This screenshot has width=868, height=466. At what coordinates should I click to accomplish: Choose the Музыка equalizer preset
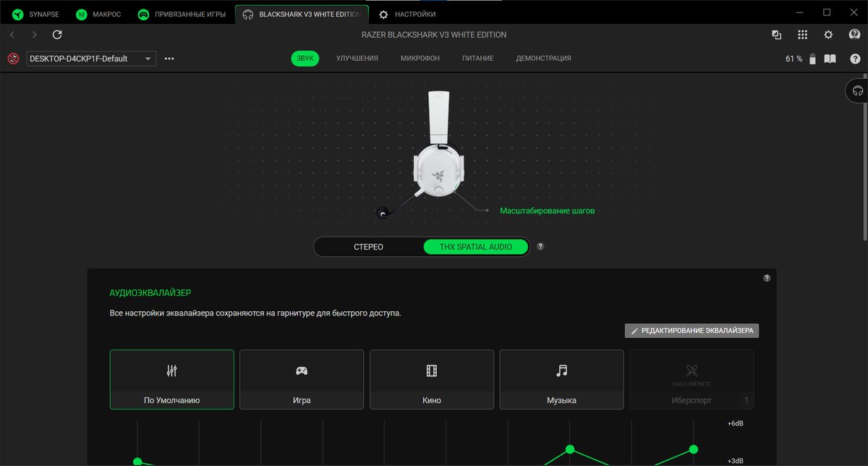(561, 380)
